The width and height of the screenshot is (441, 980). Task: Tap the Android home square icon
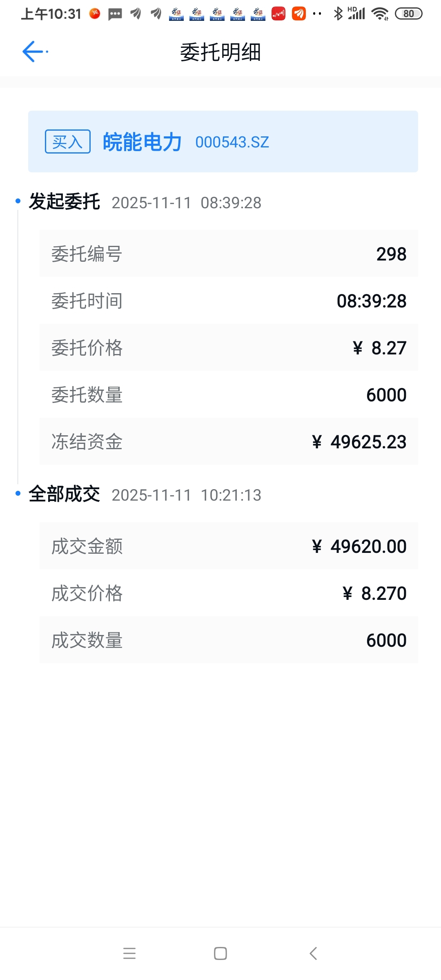coord(220,953)
